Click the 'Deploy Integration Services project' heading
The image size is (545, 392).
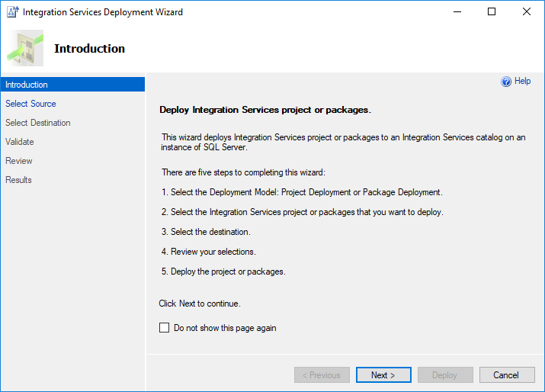click(x=264, y=110)
